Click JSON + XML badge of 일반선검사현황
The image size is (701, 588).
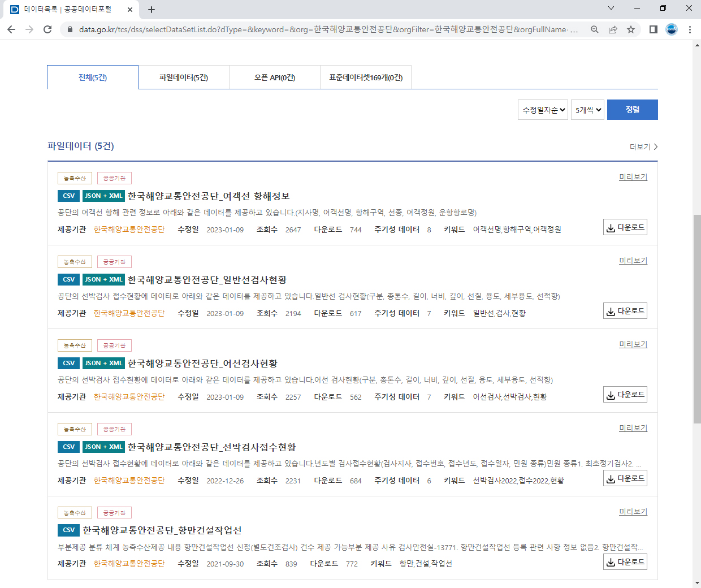104,279
